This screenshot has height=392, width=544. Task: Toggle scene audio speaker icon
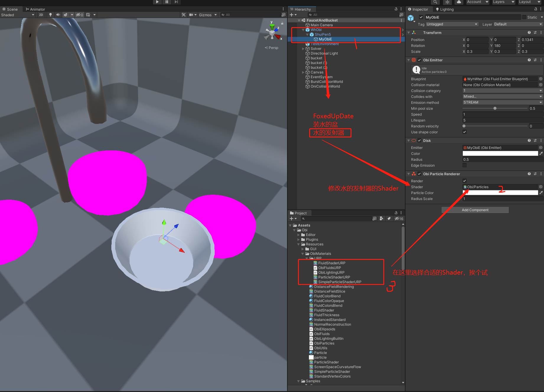(x=58, y=15)
